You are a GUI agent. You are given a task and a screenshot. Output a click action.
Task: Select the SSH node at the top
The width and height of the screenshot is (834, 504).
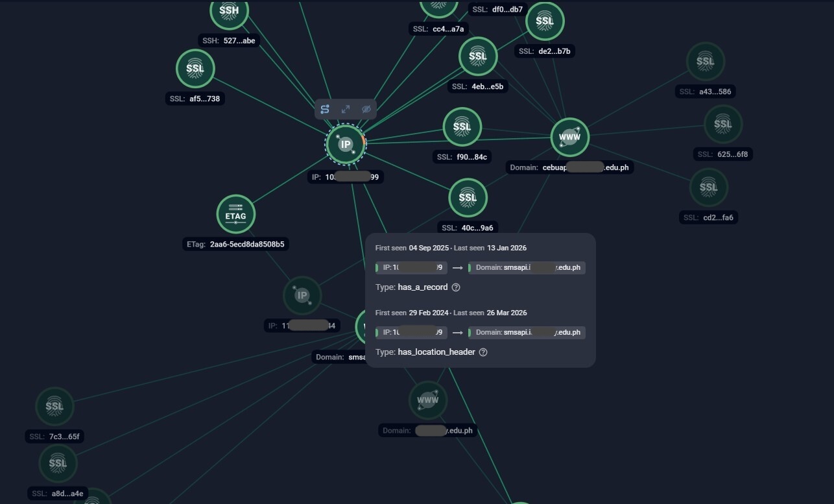pyautogui.click(x=229, y=11)
